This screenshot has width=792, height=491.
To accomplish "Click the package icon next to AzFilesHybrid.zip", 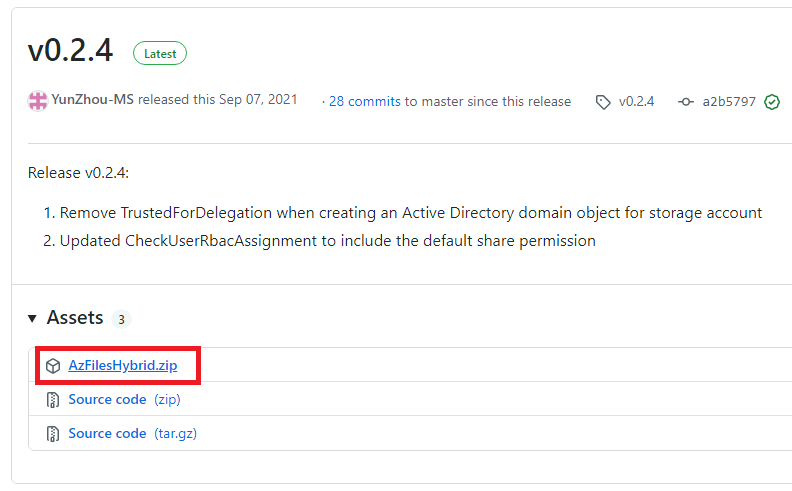I will [x=53, y=366].
